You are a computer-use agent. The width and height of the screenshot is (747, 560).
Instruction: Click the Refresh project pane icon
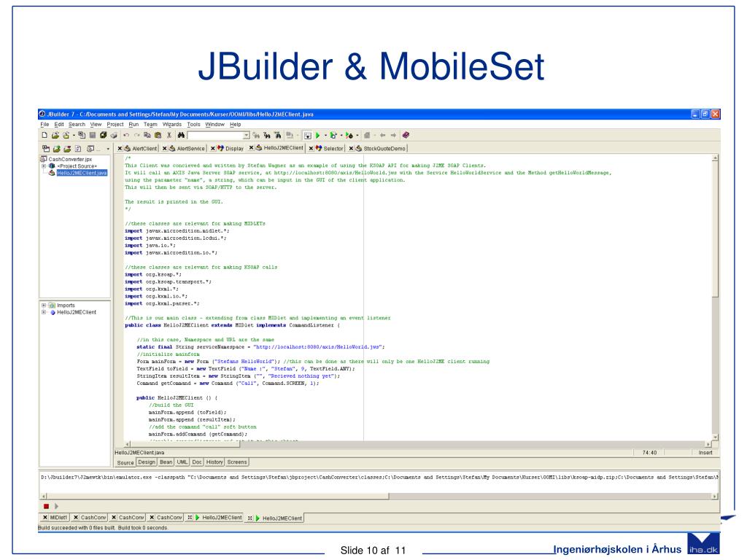(78, 149)
